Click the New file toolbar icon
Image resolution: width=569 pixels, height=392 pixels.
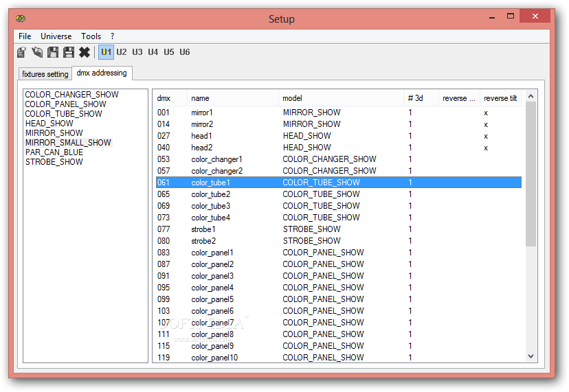point(22,52)
